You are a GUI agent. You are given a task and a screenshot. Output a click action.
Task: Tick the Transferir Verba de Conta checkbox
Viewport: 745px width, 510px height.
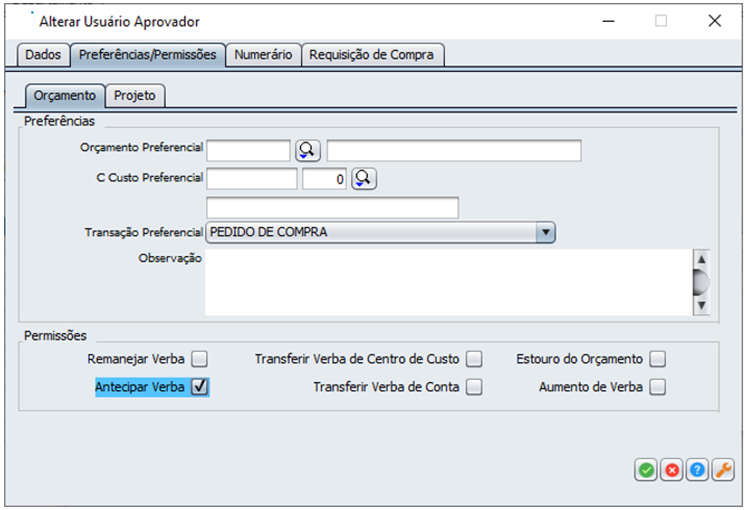(x=474, y=387)
